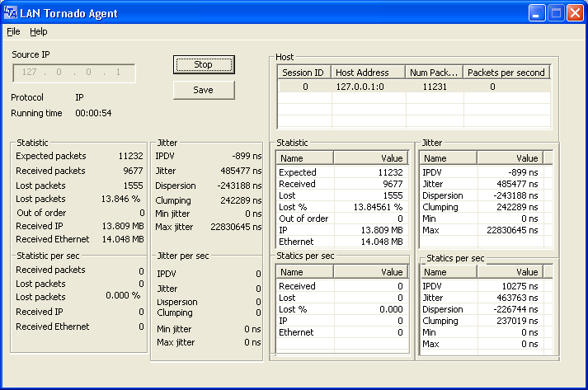Viewport: 588px width, 390px height.
Task: Click the Stop button
Action: [204, 64]
